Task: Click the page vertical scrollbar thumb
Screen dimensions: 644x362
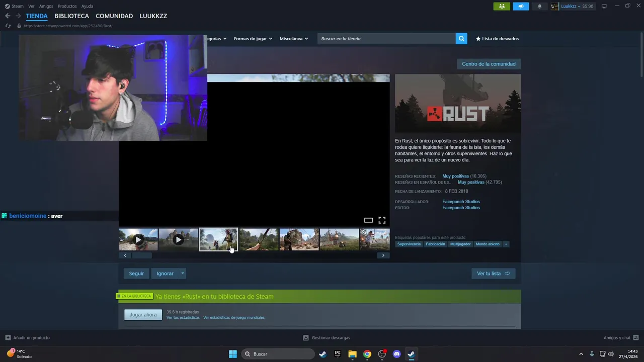Action: [641, 54]
